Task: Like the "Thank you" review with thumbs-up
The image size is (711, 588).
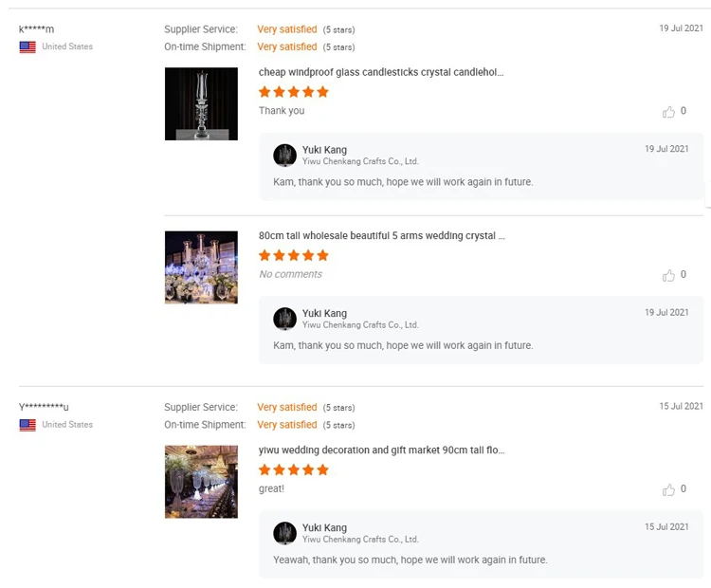Action: pyautogui.click(x=668, y=112)
